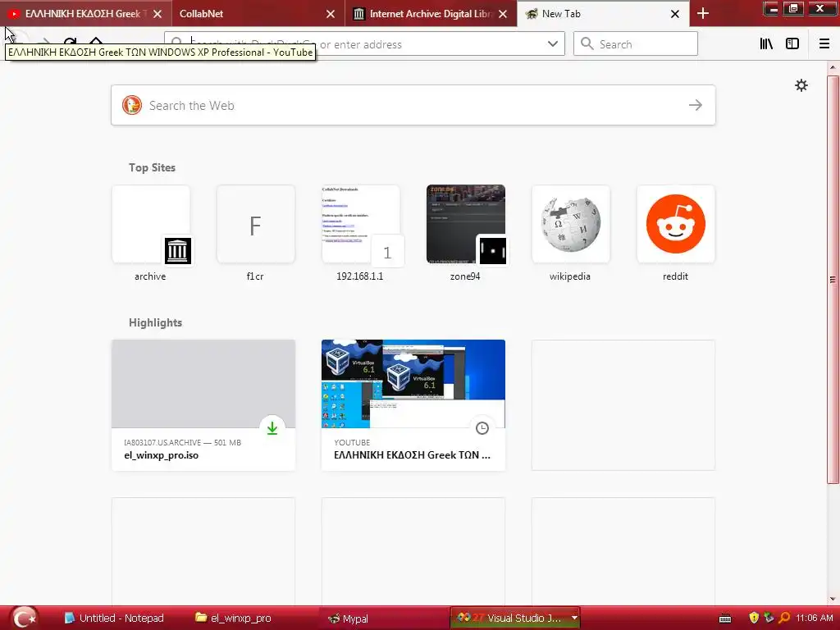
Task: Click the search arrow go button
Action: pos(696,105)
